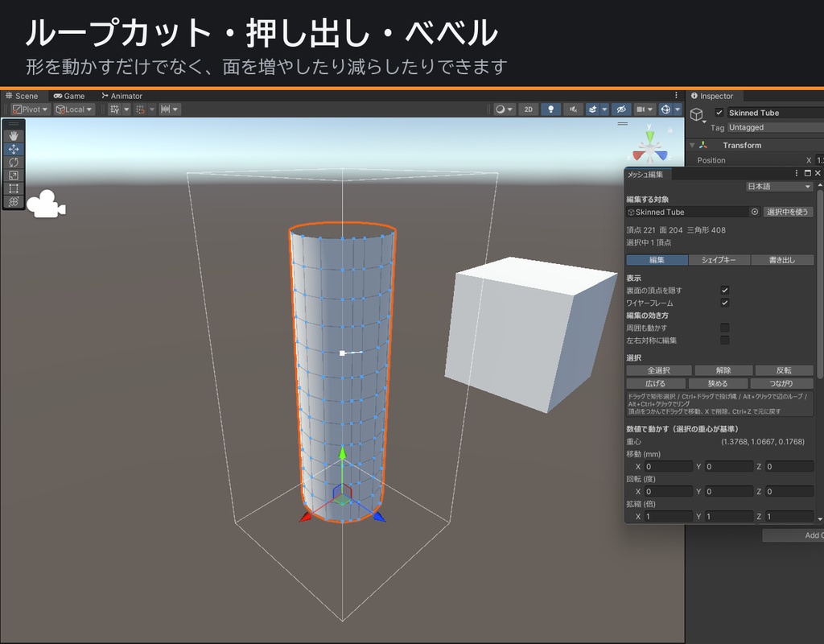Uncheck ワイヤーフレーム checkbox
824x644 pixels.
[725, 303]
